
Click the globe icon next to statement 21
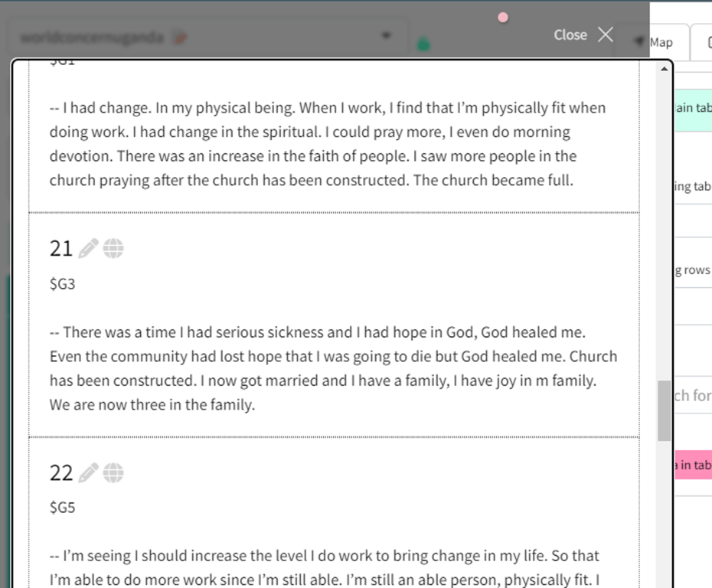(113, 248)
